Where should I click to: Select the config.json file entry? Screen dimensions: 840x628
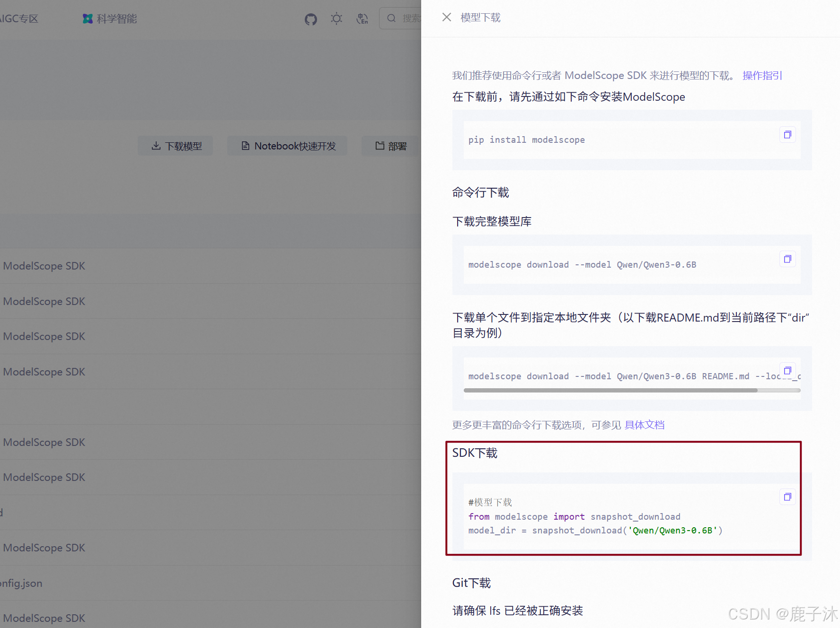21,583
